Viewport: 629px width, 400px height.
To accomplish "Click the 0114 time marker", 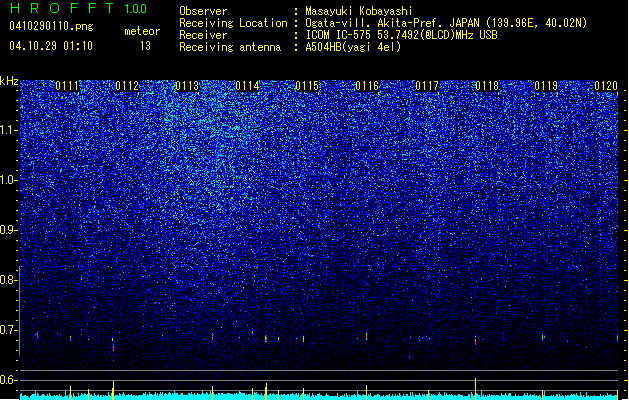I will pyautogui.click(x=247, y=86).
